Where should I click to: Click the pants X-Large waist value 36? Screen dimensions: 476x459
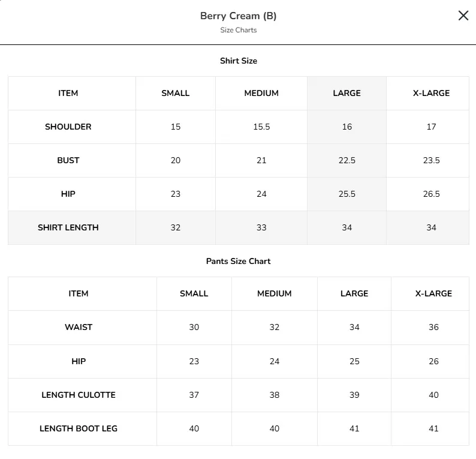433,327
